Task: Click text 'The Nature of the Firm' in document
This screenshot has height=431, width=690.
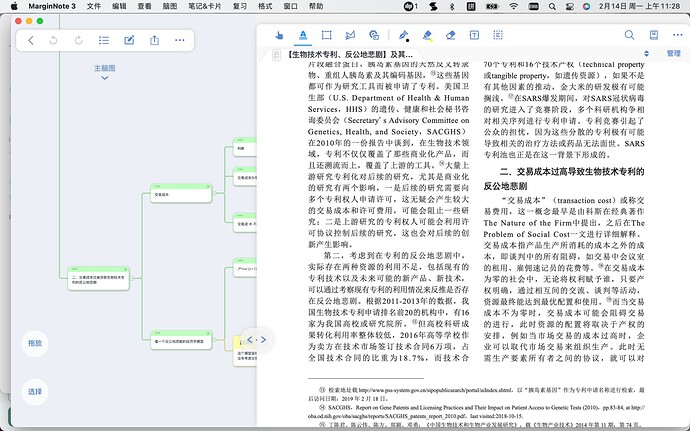Action: pyautogui.click(x=527, y=223)
